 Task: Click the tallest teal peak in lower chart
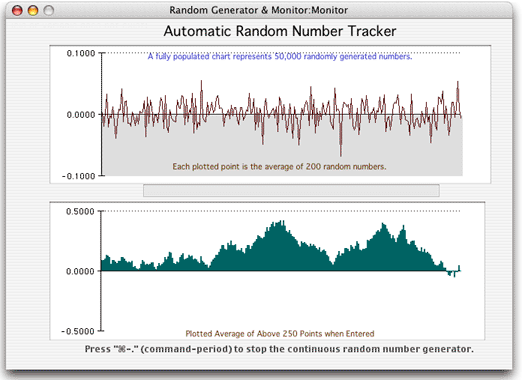[x=282, y=223]
